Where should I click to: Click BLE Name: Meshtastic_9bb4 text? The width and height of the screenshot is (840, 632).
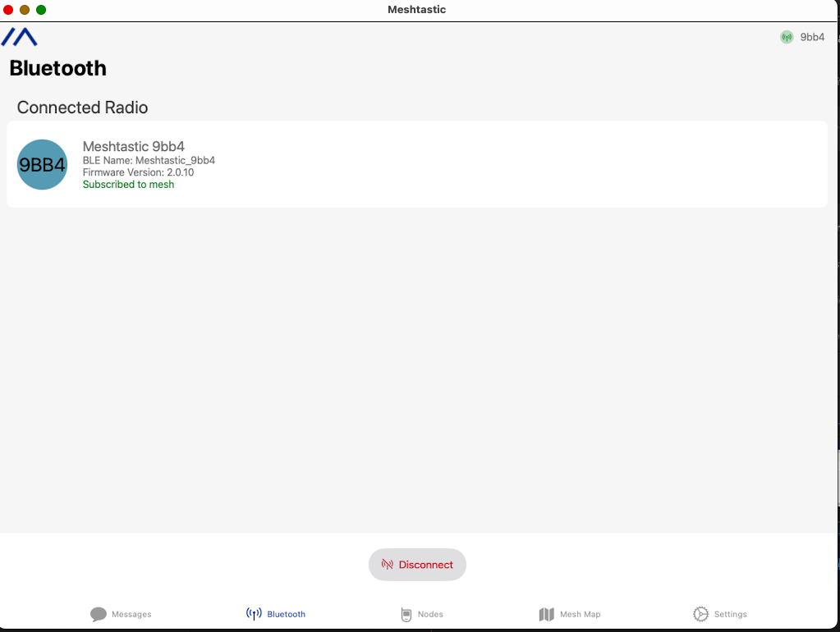pyautogui.click(x=149, y=160)
